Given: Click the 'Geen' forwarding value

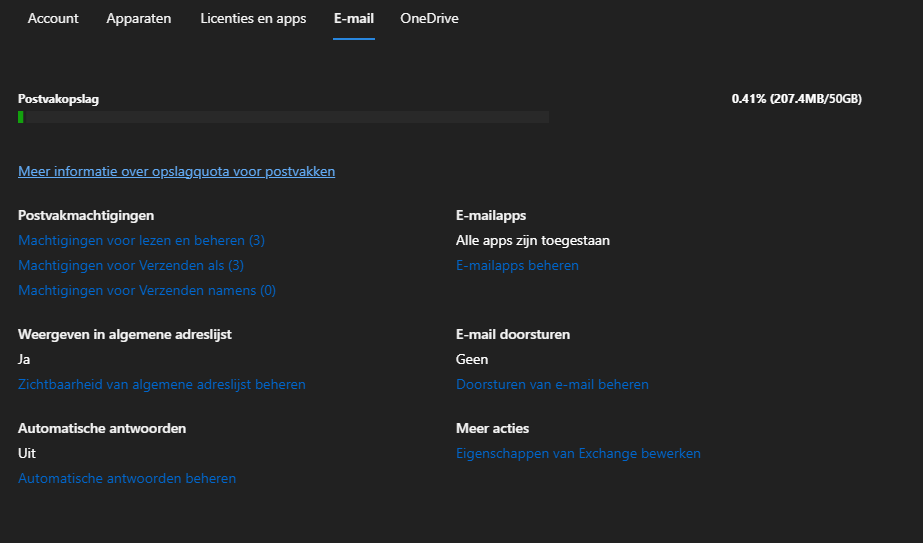Looking at the screenshot, I should point(472,359).
